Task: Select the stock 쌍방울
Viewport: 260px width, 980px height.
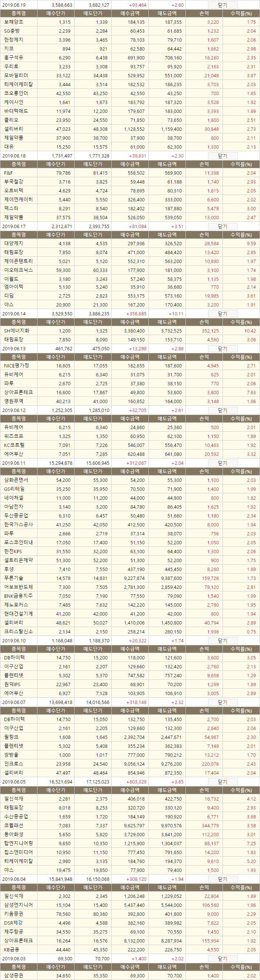Action: click(11, 755)
